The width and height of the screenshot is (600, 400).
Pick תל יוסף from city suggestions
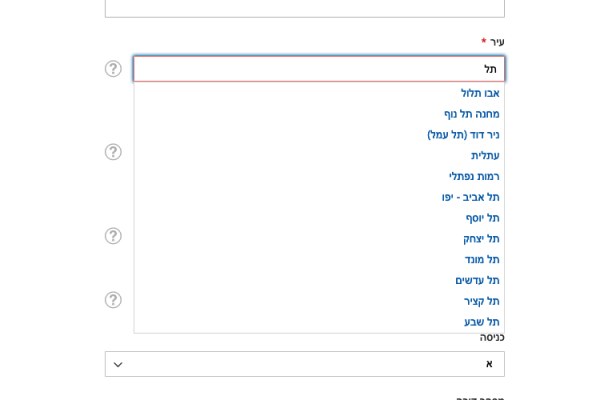[482, 218]
